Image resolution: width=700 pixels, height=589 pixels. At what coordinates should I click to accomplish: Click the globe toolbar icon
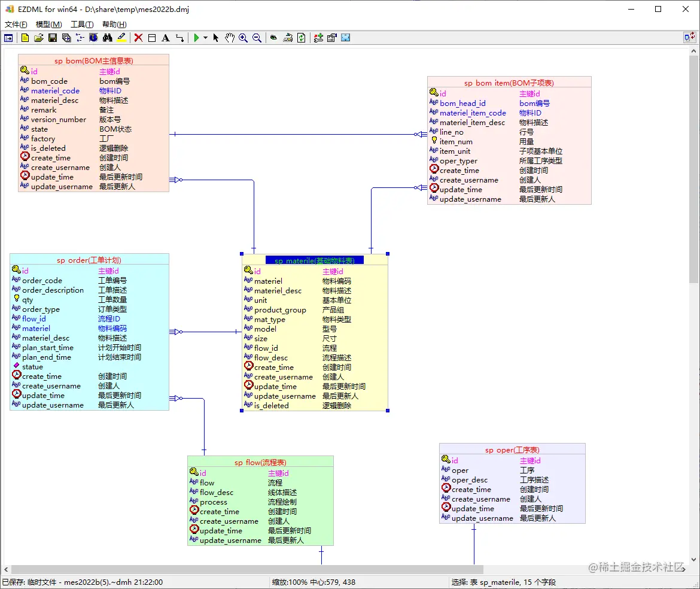click(x=93, y=38)
